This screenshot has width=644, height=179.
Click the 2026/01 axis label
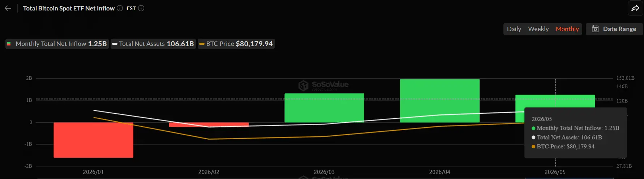click(93, 172)
